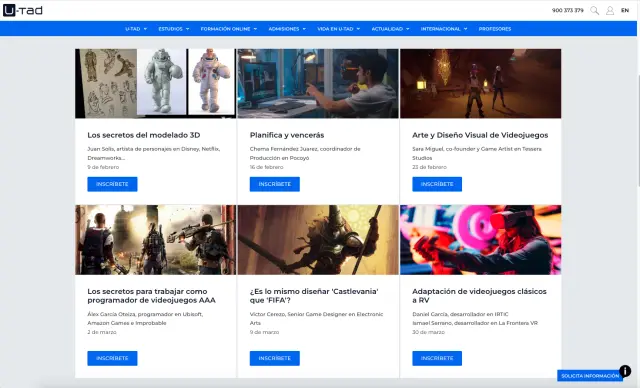Image resolution: width=640 pixels, height=388 pixels.
Task: Click date 9 de marzo
Action: [264, 333]
